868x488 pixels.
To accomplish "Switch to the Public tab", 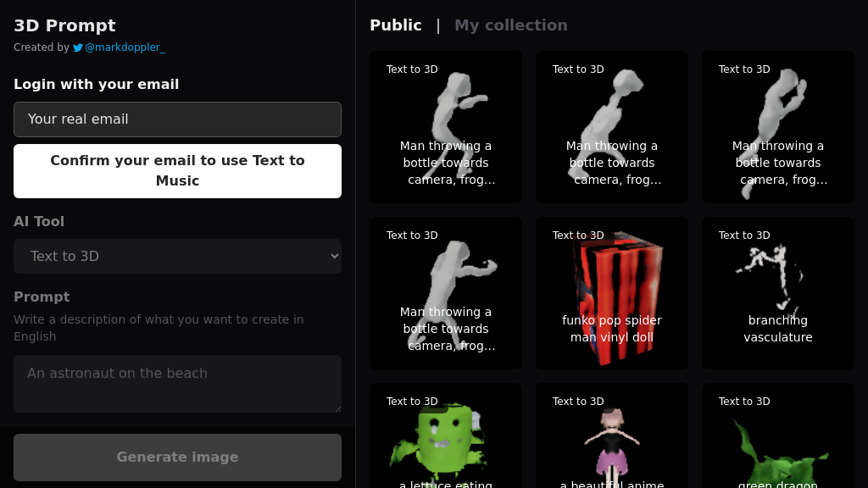I will point(395,25).
